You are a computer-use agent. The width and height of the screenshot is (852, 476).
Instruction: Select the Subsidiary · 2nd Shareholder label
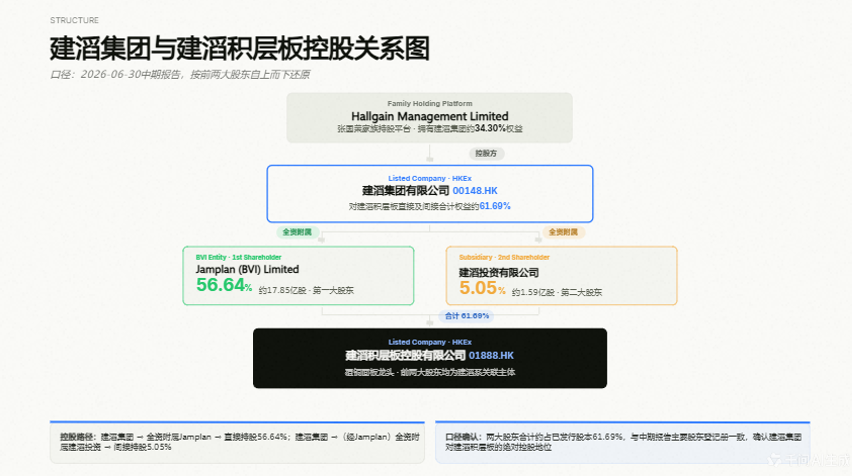(x=504, y=258)
